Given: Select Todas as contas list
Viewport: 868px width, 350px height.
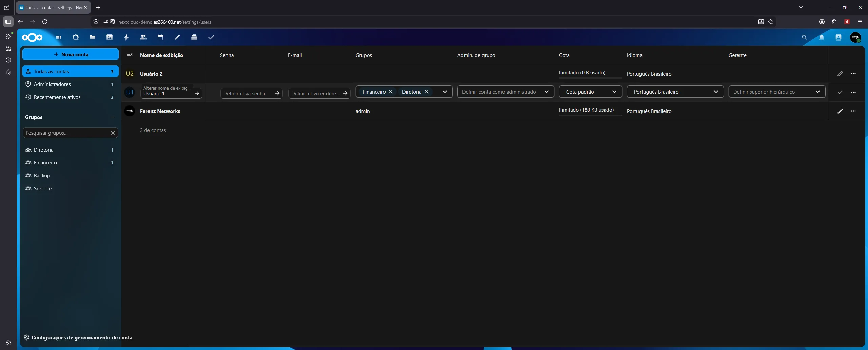Looking at the screenshot, I should click(71, 71).
